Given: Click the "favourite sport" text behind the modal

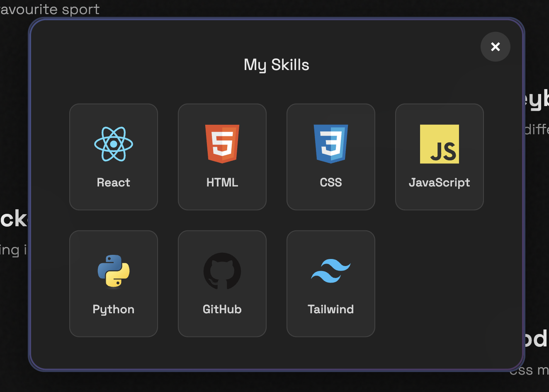Looking at the screenshot, I should click(50, 9).
